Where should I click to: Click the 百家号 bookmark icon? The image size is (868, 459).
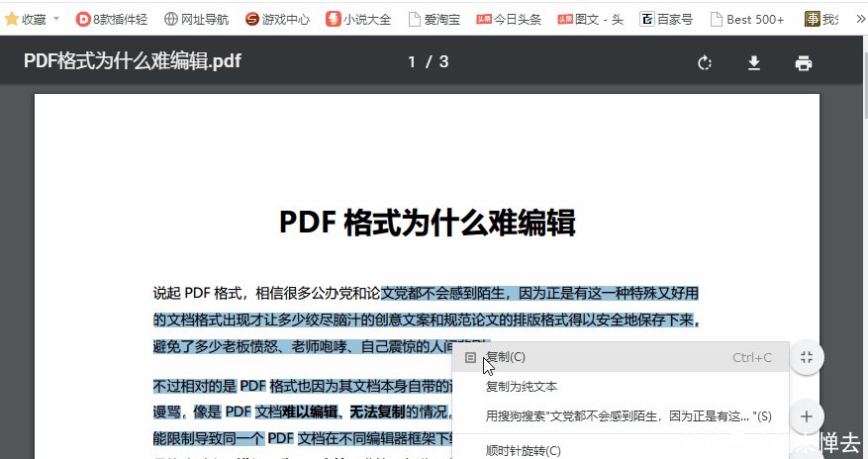(x=646, y=20)
